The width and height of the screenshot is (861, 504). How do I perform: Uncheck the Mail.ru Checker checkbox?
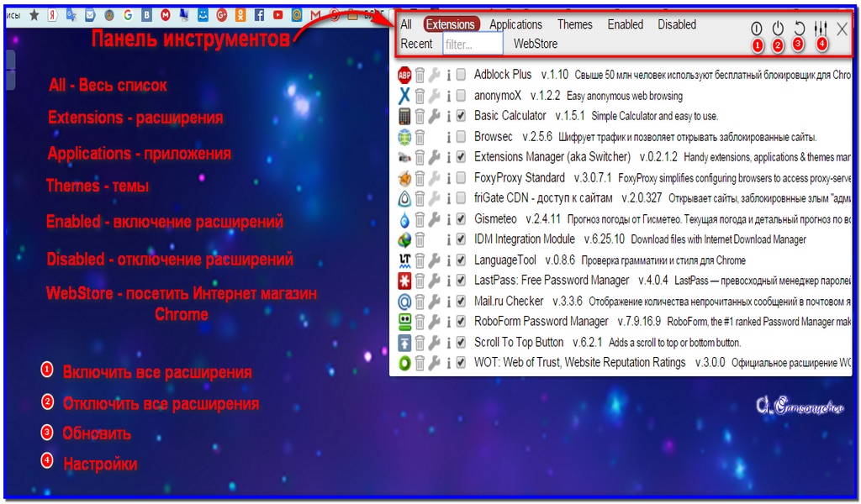click(x=462, y=301)
